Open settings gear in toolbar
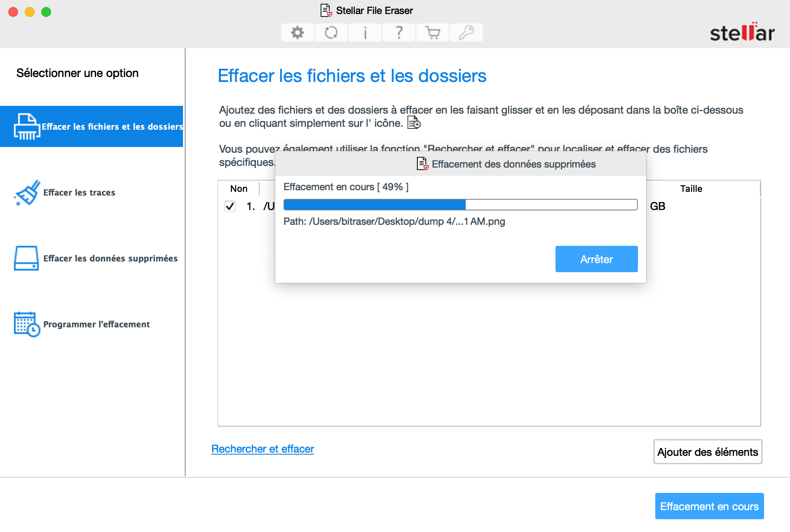The height and width of the screenshot is (532, 790). point(298,33)
